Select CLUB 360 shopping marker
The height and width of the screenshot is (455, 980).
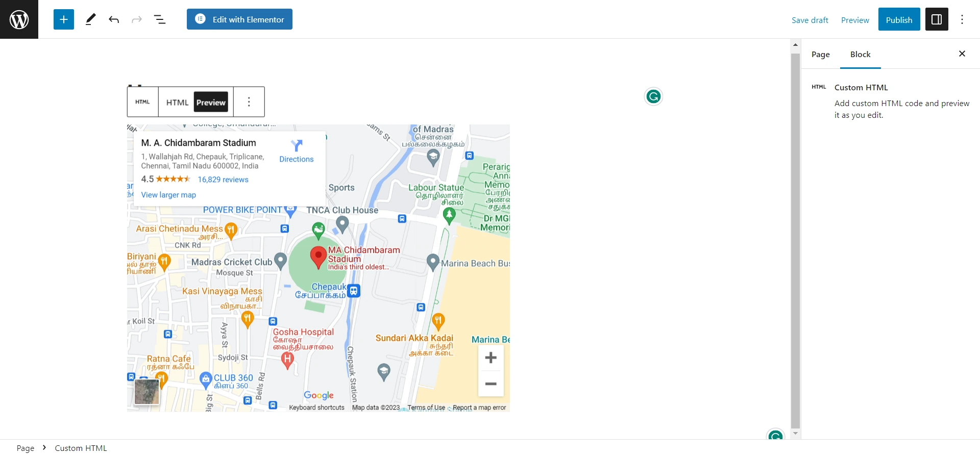tap(206, 380)
